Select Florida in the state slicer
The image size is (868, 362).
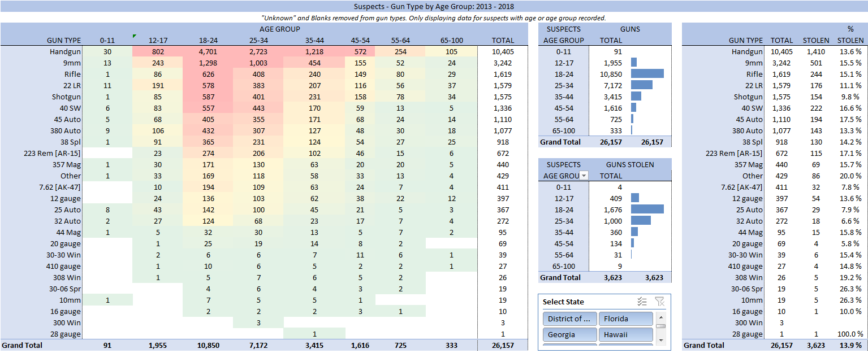point(625,319)
